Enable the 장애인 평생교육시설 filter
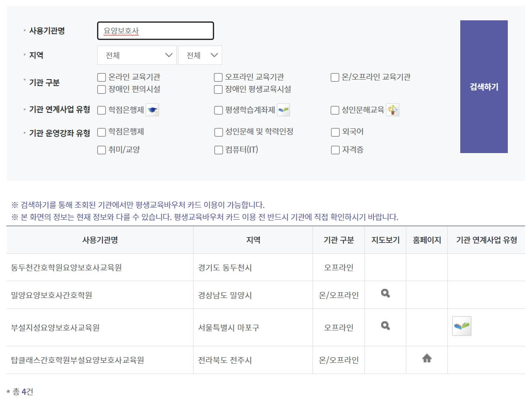Screen dimensions: 532x403 (218, 90)
